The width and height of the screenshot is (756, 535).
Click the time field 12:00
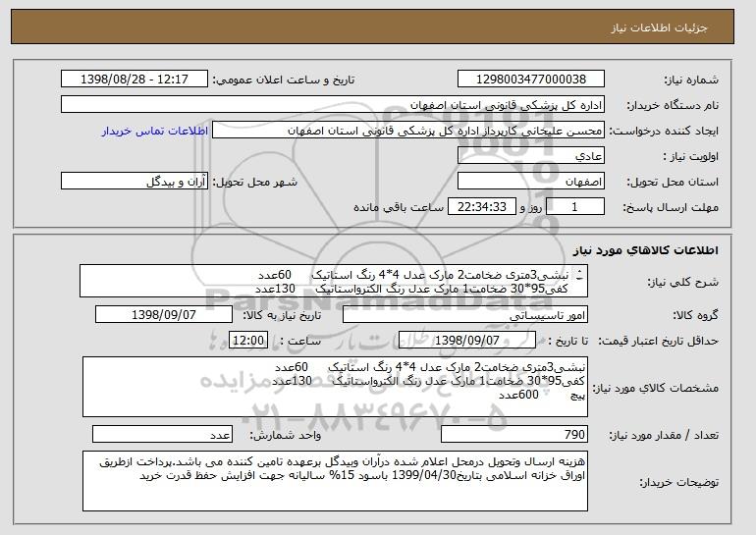coord(248,341)
